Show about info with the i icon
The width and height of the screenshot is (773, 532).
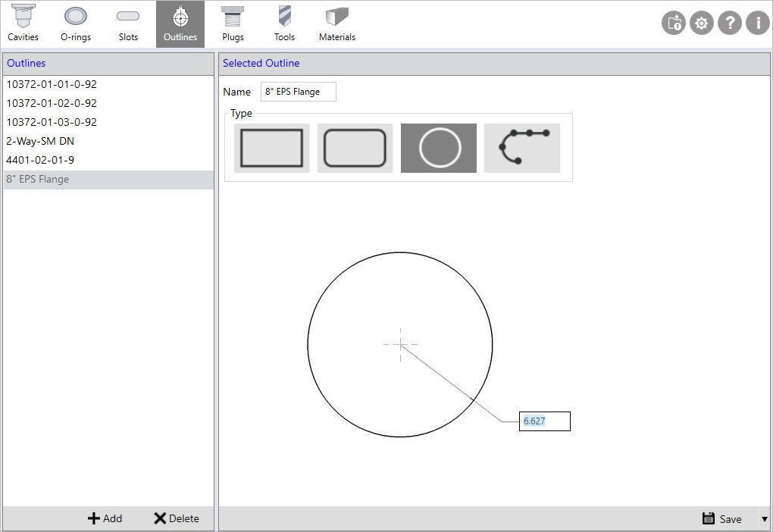pyautogui.click(x=758, y=23)
